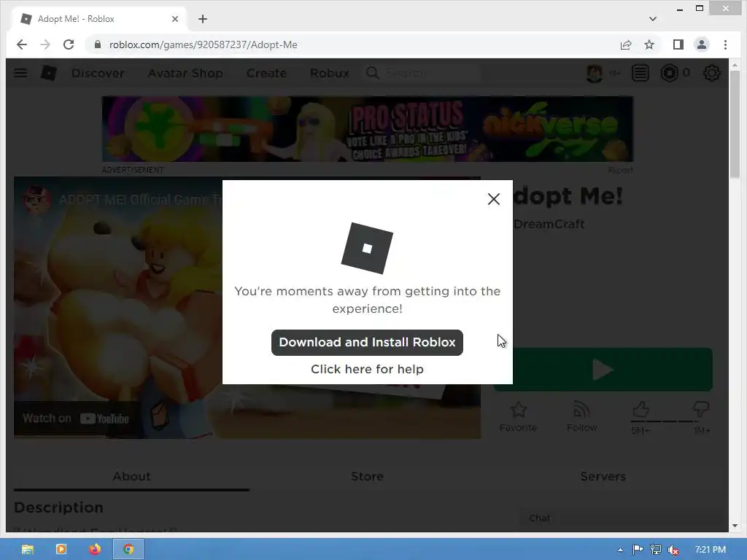747x560 pixels.
Task: Switch to the Store tab
Action: pyautogui.click(x=368, y=477)
